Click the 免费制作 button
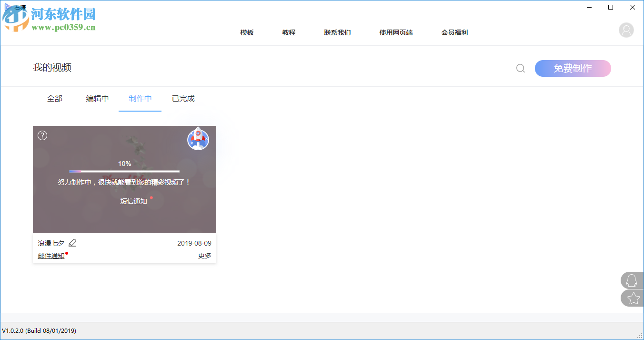This screenshot has height=340, width=644. (x=573, y=68)
